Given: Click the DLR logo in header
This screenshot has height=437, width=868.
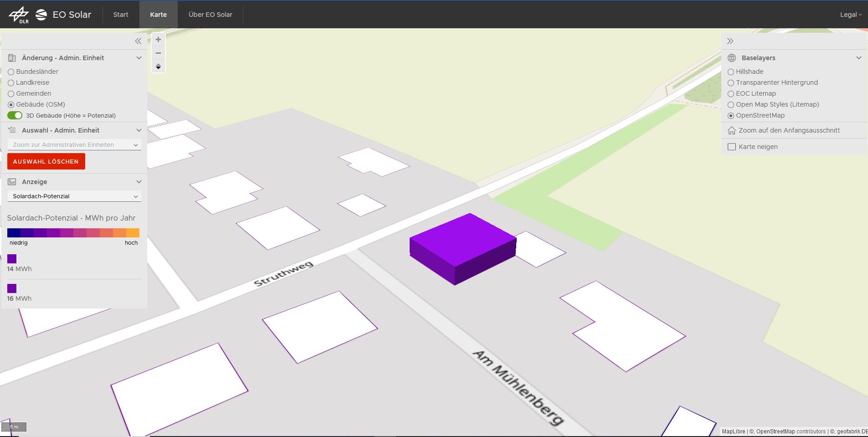Looking at the screenshot, I should (x=19, y=15).
